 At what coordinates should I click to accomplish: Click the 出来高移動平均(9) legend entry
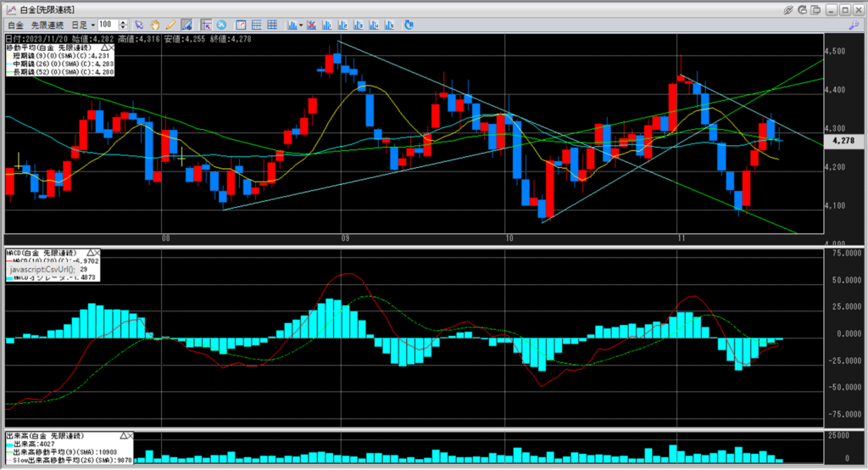(62, 452)
